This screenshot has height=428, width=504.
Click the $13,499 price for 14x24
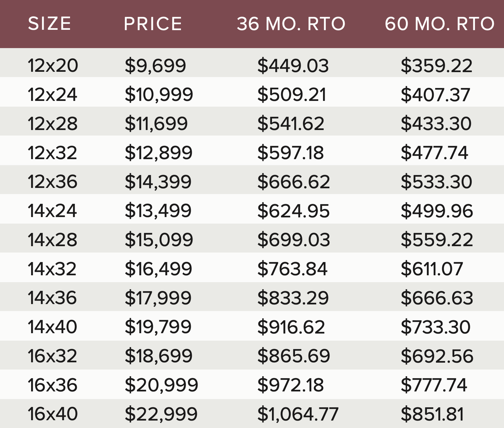(x=158, y=211)
